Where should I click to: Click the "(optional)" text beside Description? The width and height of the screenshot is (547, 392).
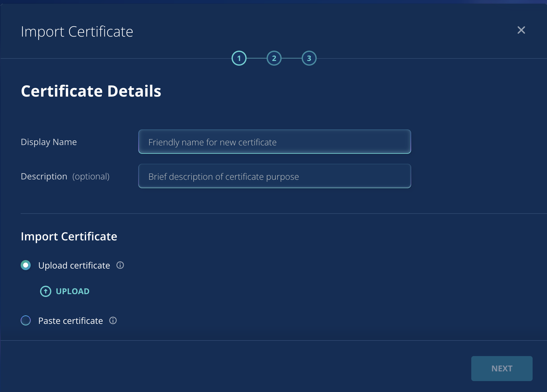pyautogui.click(x=91, y=176)
